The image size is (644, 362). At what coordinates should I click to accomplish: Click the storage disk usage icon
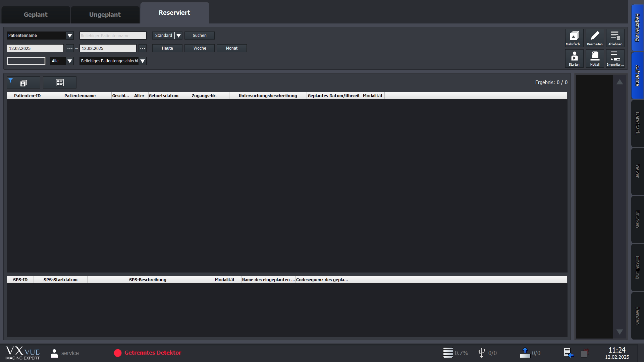coord(448,353)
